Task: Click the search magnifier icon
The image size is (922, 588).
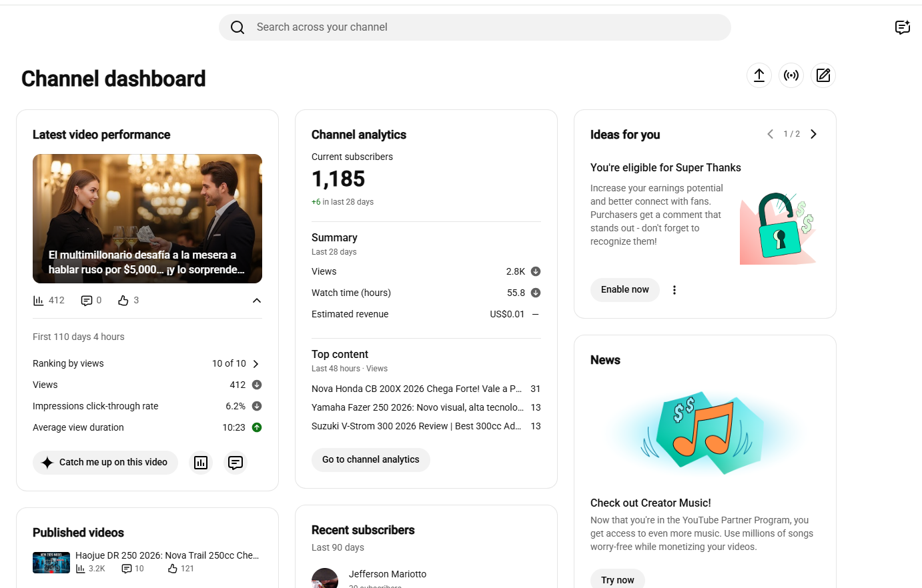Action: pyautogui.click(x=238, y=27)
